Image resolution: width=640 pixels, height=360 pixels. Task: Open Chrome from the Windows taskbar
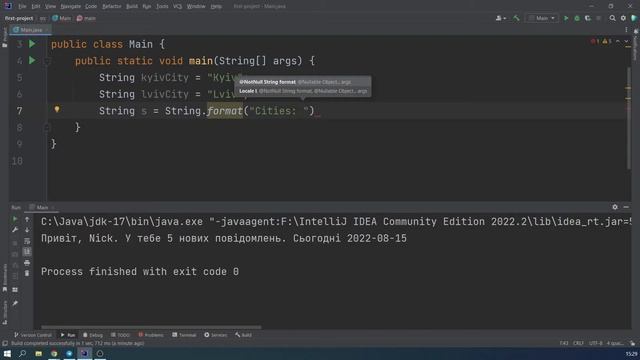[x=54, y=353]
